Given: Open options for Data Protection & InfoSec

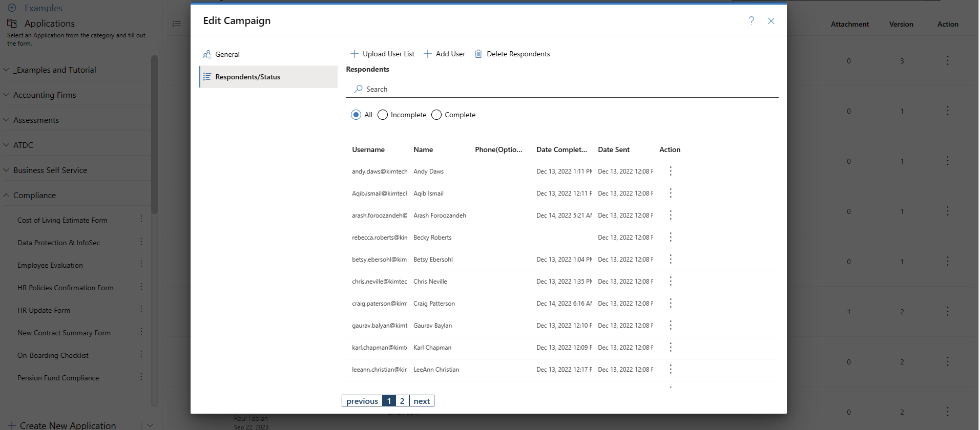Looking at the screenshot, I should coord(141,242).
